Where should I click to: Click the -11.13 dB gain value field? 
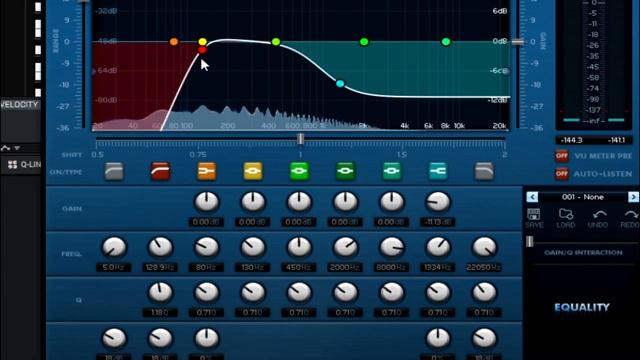pyautogui.click(x=438, y=222)
